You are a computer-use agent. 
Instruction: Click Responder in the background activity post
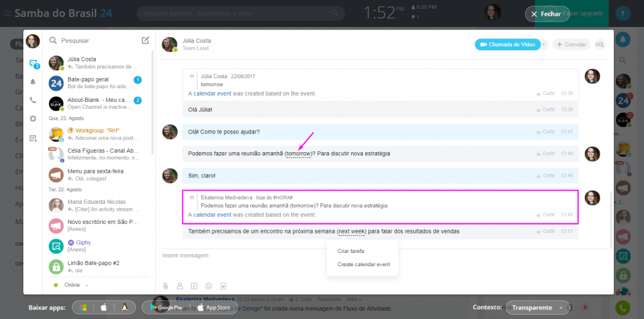[330, 299]
